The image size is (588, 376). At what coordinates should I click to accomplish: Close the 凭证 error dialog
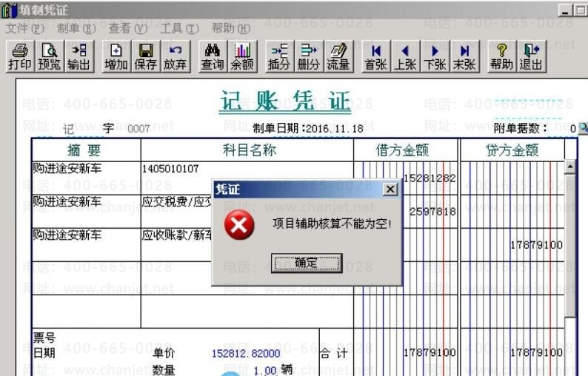click(390, 189)
